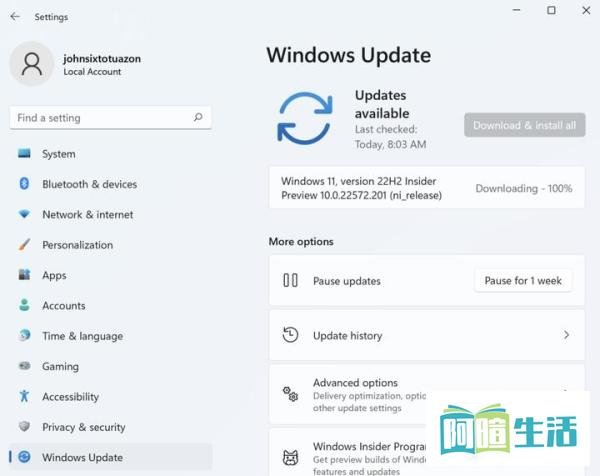Select Personalization in the sidebar

click(x=111, y=245)
